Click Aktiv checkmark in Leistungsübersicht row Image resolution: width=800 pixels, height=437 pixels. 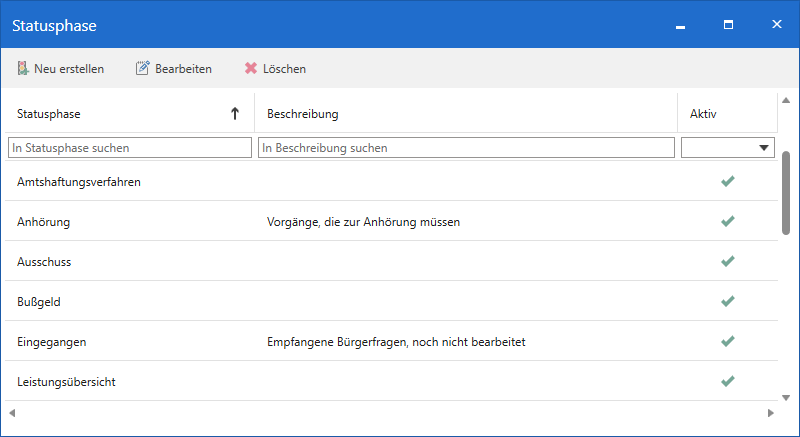point(728,381)
